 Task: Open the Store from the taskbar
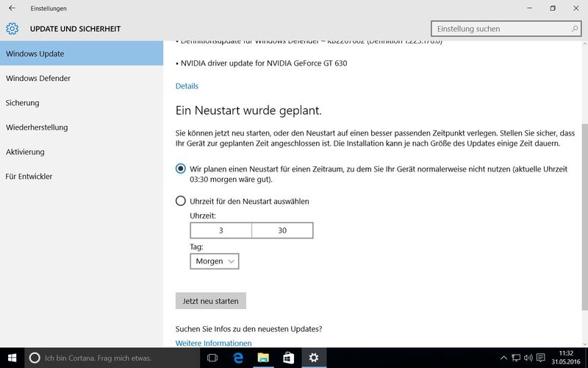point(288,358)
